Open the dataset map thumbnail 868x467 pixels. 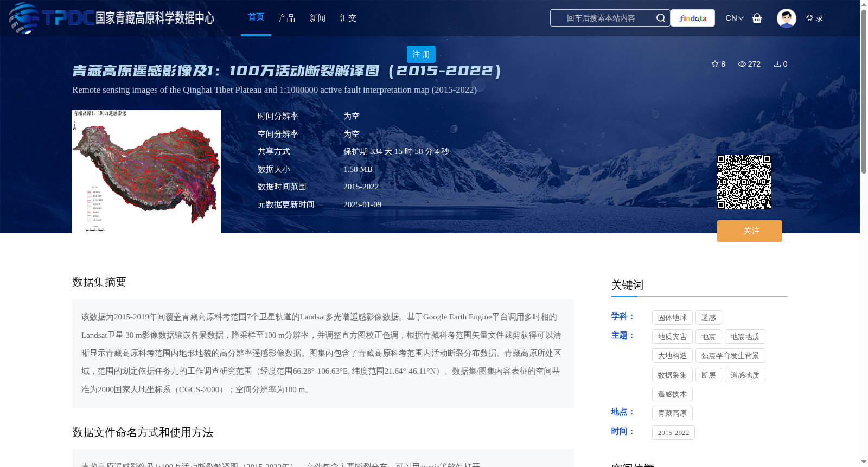pyautogui.click(x=146, y=171)
